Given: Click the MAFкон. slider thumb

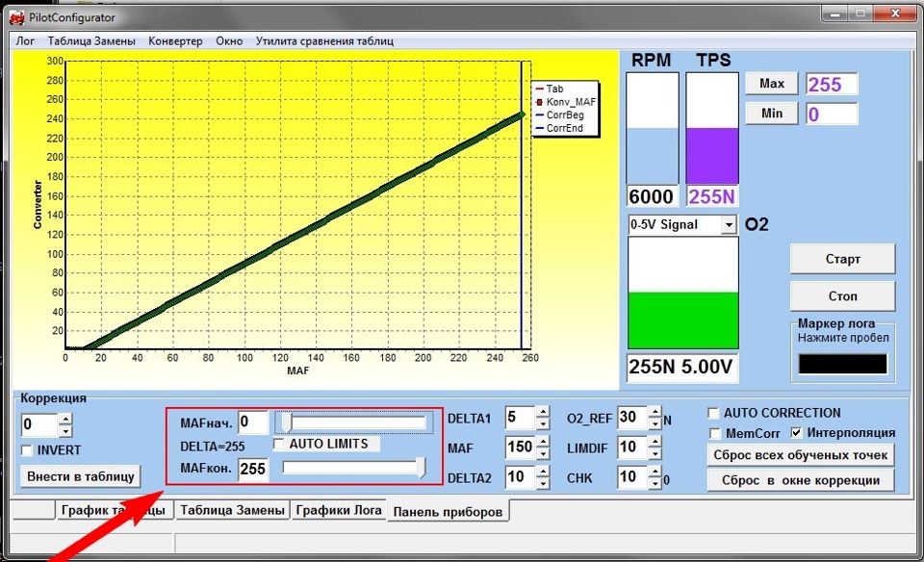Looking at the screenshot, I should tap(421, 468).
